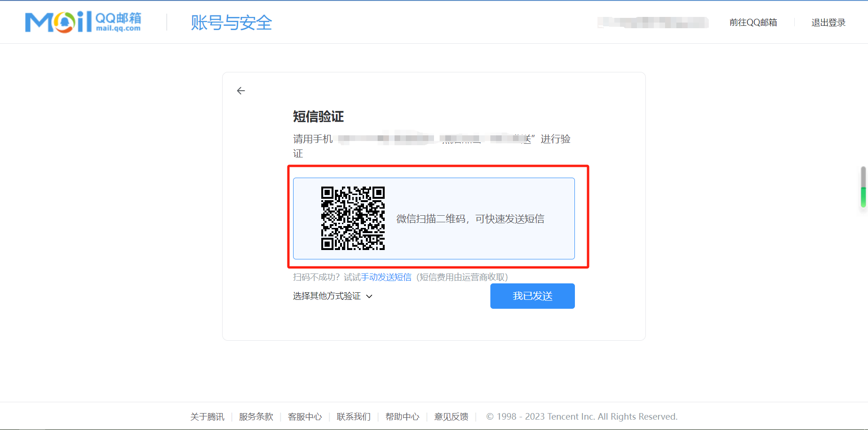Go to 前往QQ邮箱

point(753,23)
